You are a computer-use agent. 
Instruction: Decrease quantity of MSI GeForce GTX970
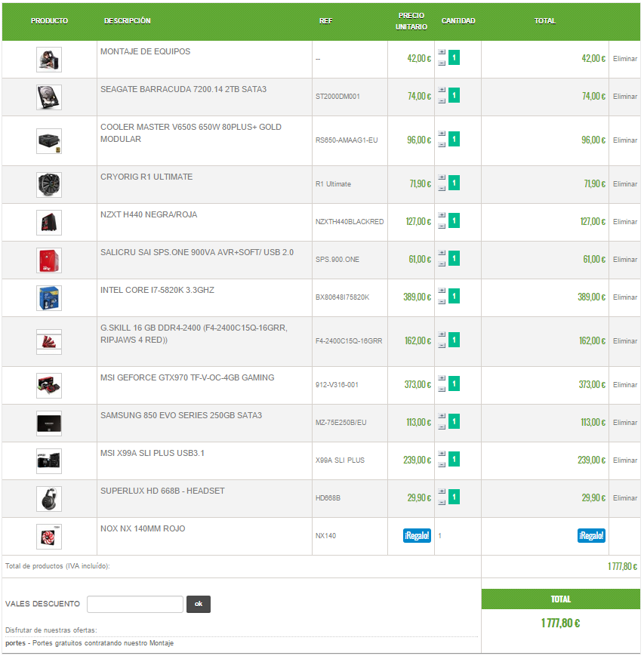[x=442, y=390]
